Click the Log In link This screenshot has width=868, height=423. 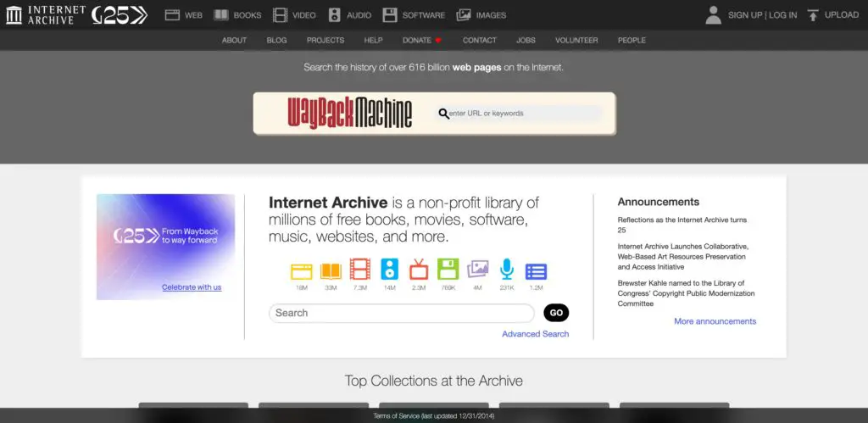tap(782, 15)
